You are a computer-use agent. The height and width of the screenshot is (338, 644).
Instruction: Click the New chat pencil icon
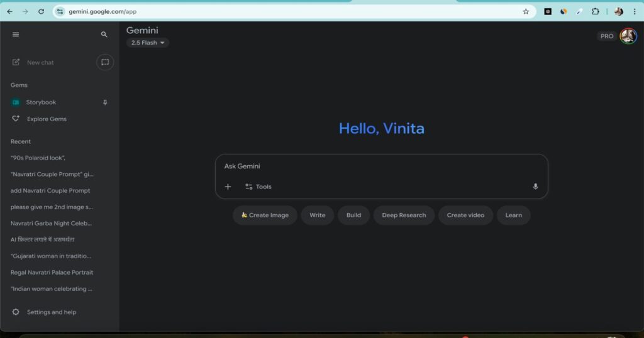pyautogui.click(x=16, y=62)
